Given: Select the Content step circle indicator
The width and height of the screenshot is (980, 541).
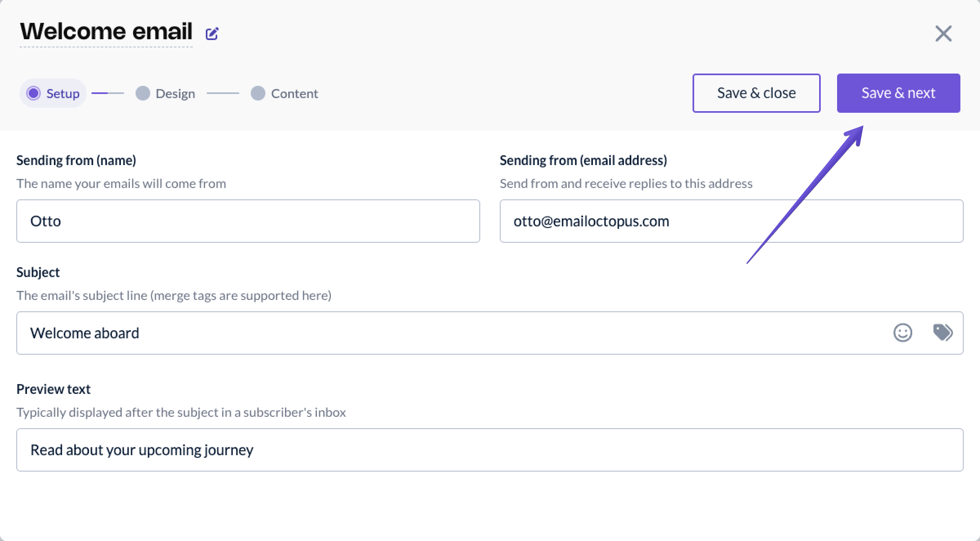Looking at the screenshot, I should [x=258, y=93].
